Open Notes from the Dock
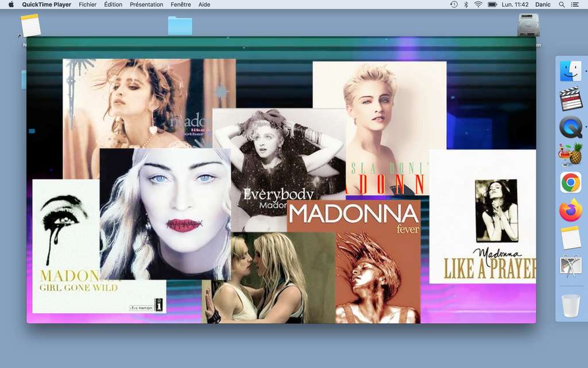The width and height of the screenshot is (588, 368). coord(571,237)
